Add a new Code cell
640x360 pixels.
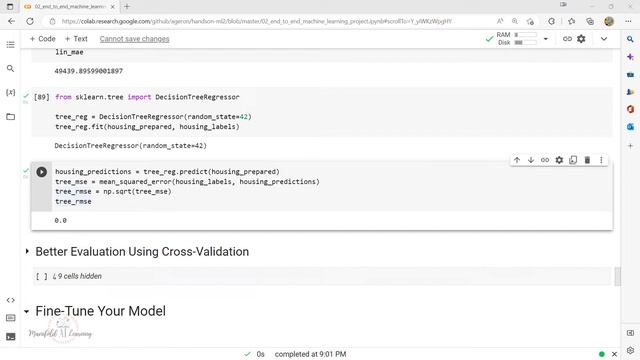42,39
